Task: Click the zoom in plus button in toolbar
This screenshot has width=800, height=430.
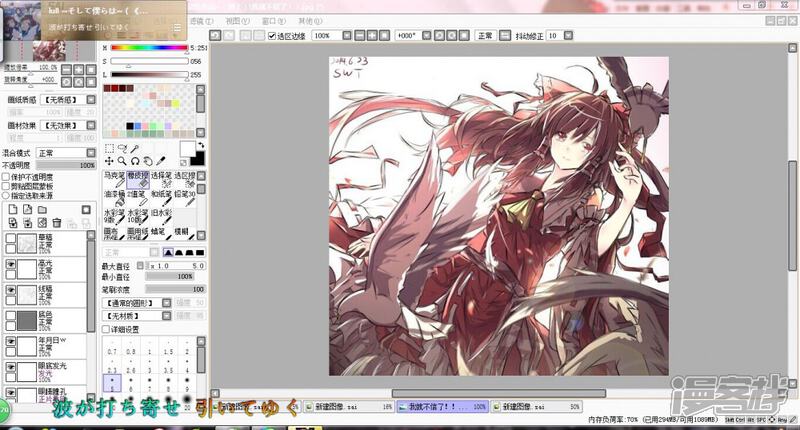Action: click(x=372, y=35)
